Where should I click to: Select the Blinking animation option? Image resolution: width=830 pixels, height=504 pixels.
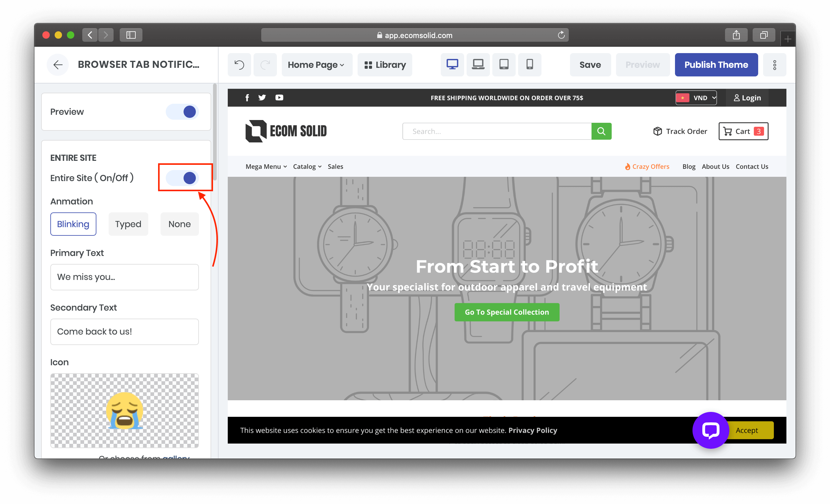pos(73,224)
